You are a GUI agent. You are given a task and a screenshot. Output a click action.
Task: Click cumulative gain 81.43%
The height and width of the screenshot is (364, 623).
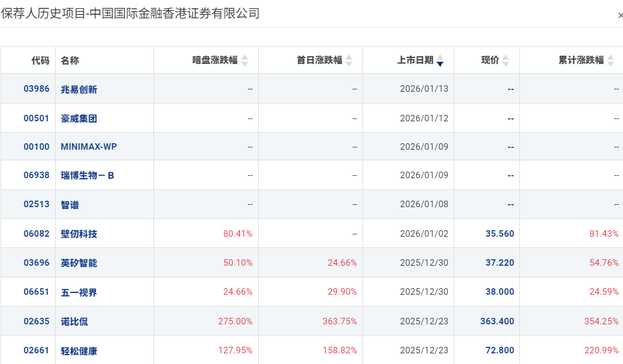point(604,233)
